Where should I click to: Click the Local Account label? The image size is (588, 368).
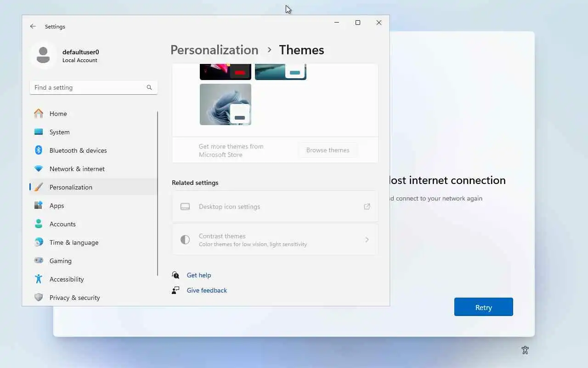[80, 60]
